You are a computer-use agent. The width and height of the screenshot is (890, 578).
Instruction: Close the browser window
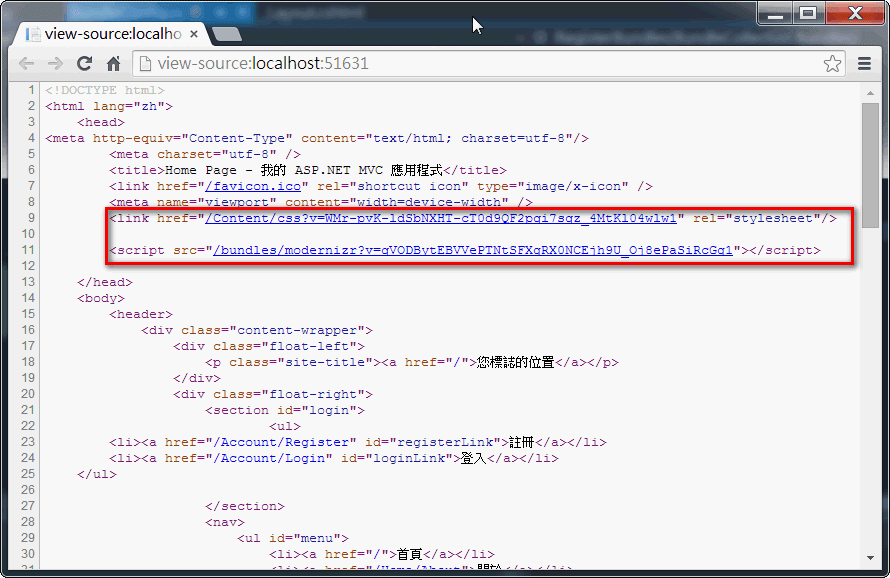pos(855,13)
